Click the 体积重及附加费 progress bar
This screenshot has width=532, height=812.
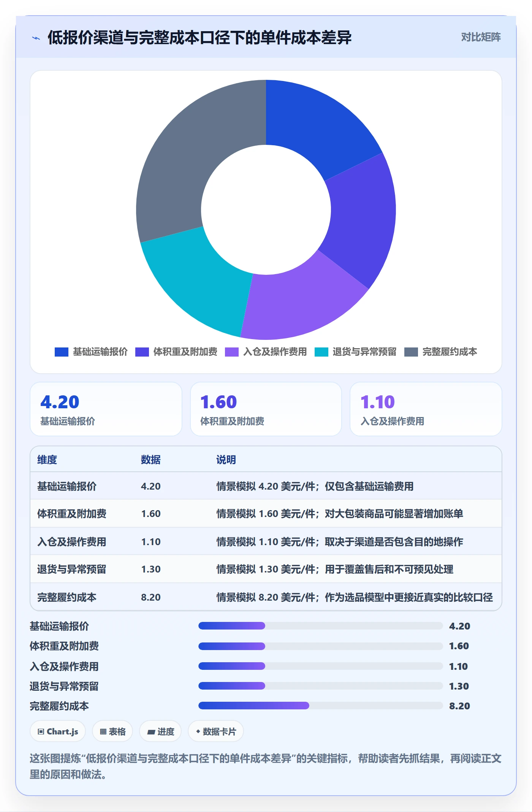(x=320, y=646)
